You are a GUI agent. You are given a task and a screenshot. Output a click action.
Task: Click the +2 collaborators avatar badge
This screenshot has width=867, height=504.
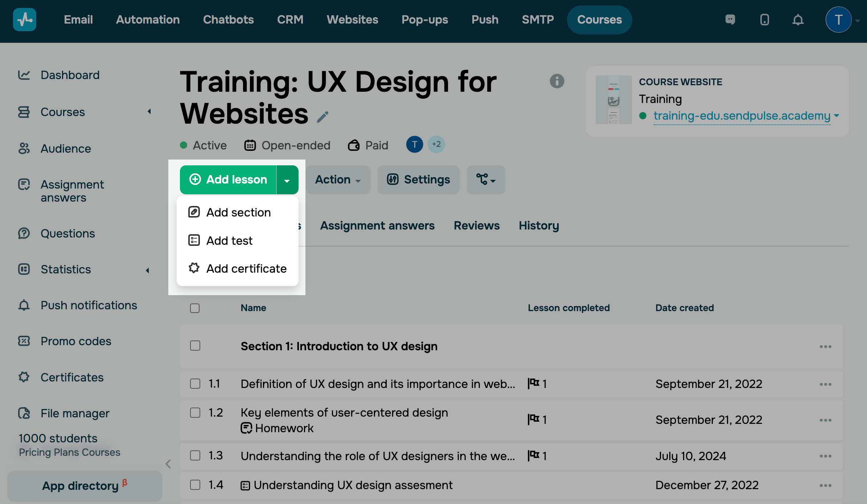(x=436, y=144)
